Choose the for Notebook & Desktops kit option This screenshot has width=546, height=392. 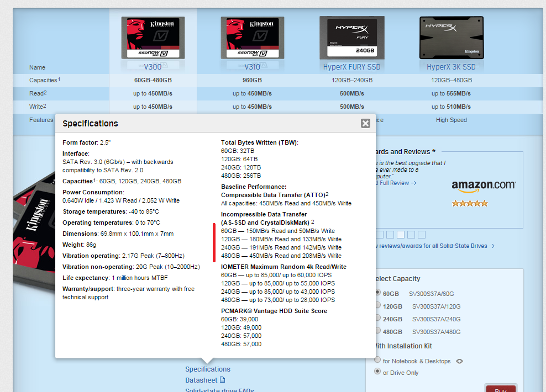pyautogui.click(x=377, y=360)
